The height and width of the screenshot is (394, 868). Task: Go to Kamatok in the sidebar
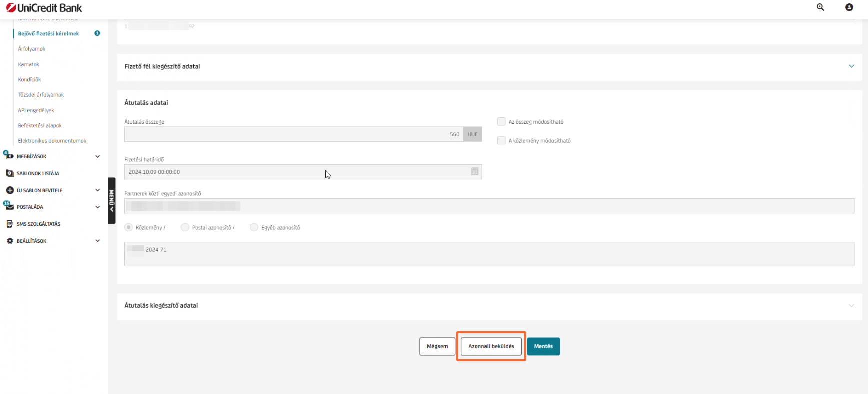point(28,64)
